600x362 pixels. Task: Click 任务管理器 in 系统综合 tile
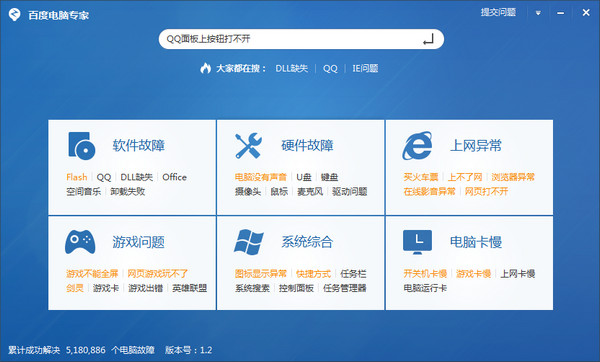click(x=344, y=288)
